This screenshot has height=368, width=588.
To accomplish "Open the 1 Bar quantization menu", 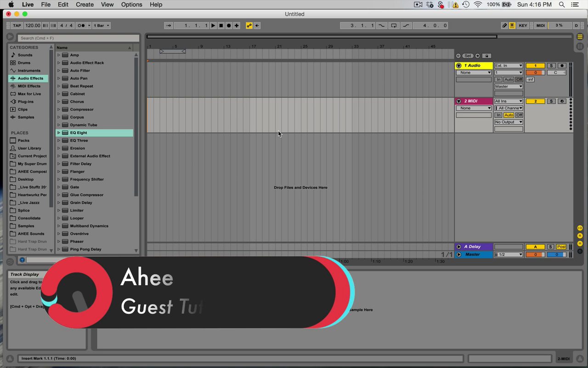I will pyautogui.click(x=102, y=26).
